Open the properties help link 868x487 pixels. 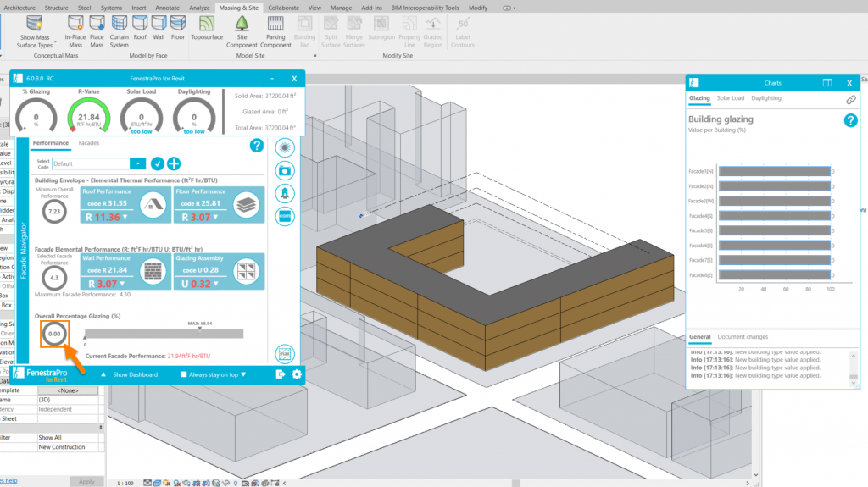tap(8, 480)
